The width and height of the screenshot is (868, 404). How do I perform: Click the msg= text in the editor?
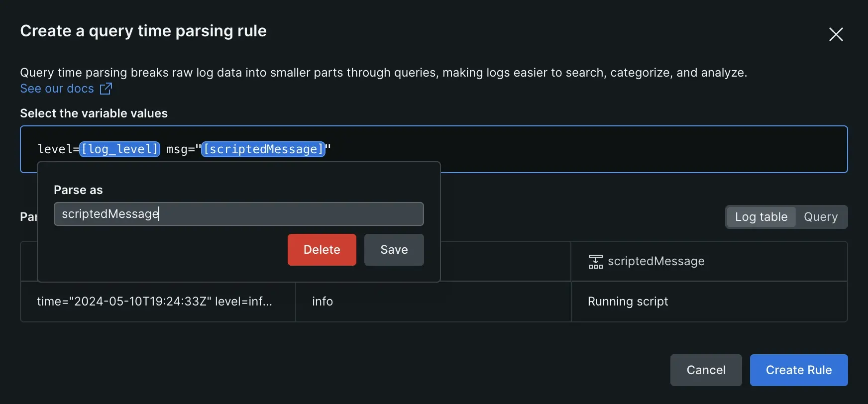[180, 149]
